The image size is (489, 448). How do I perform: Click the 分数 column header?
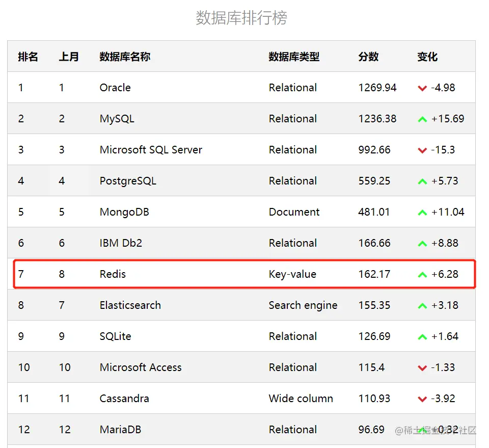tap(368, 57)
